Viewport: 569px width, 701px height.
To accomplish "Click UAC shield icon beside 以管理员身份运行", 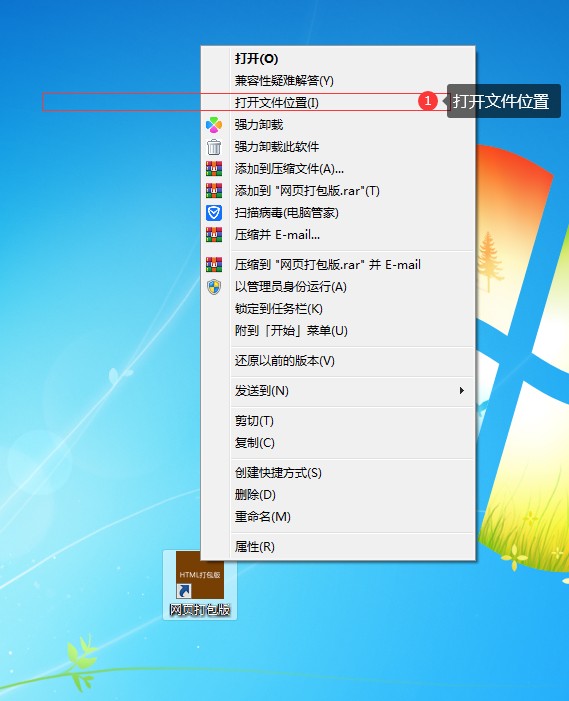I will (214, 287).
